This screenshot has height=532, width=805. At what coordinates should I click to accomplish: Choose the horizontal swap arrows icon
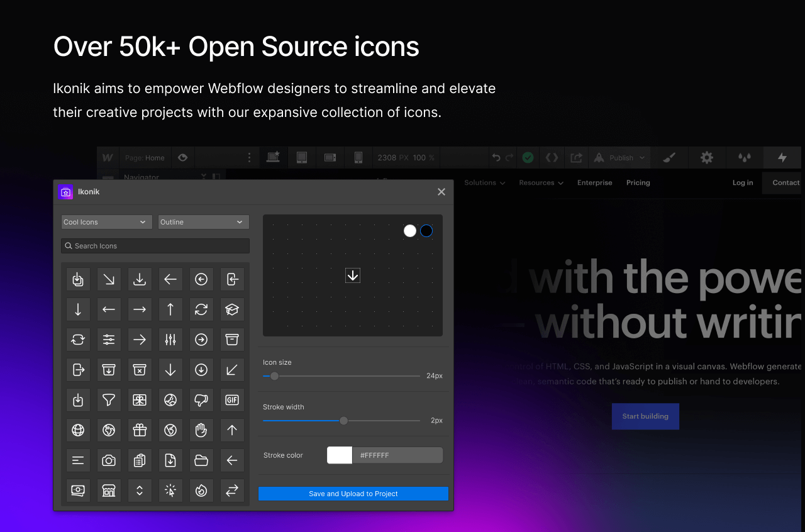pyautogui.click(x=232, y=490)
